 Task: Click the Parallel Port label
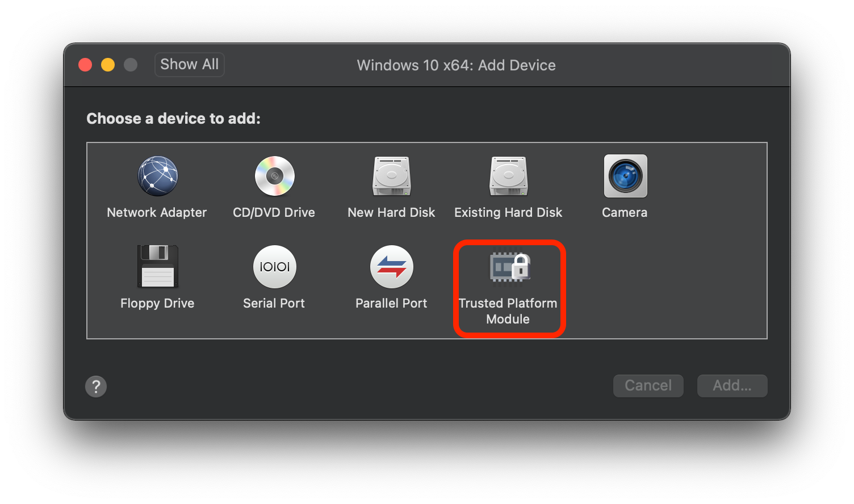tap(391, 303)
